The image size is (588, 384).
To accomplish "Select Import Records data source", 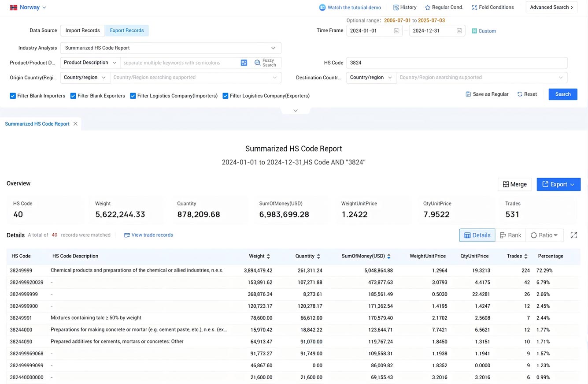I will [x=83, y=30].
